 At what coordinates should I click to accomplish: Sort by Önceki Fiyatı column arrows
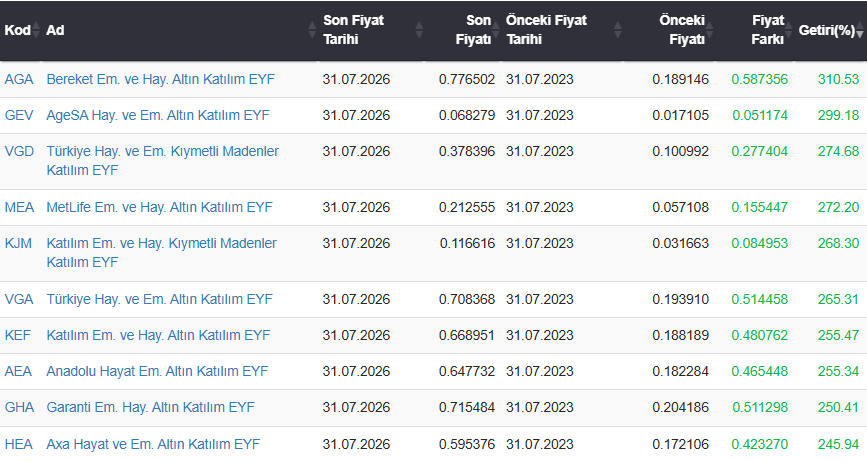coord(709,30)
